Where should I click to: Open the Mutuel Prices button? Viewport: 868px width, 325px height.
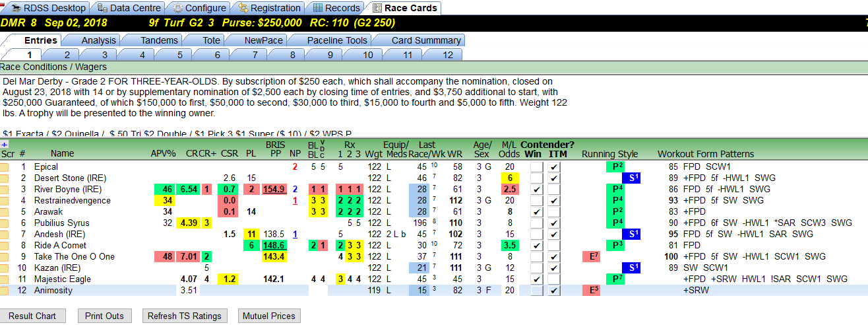(269, 316)
